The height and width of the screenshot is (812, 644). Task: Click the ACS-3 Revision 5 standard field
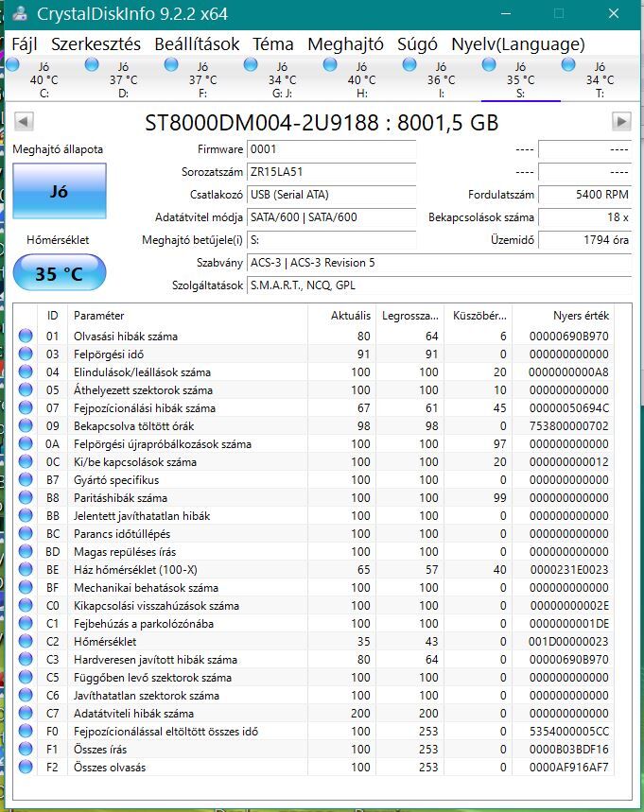point(440,263)
